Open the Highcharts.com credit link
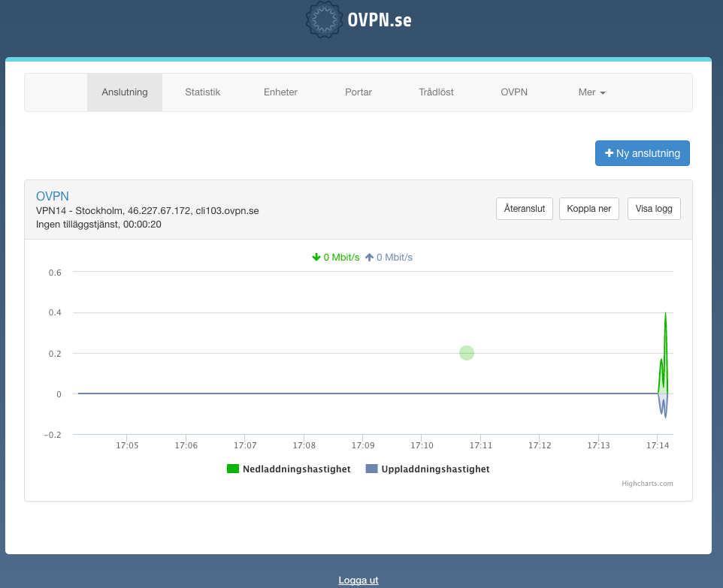Image resolution: width=723 pixels, height=588 pixels. point(647,484)
